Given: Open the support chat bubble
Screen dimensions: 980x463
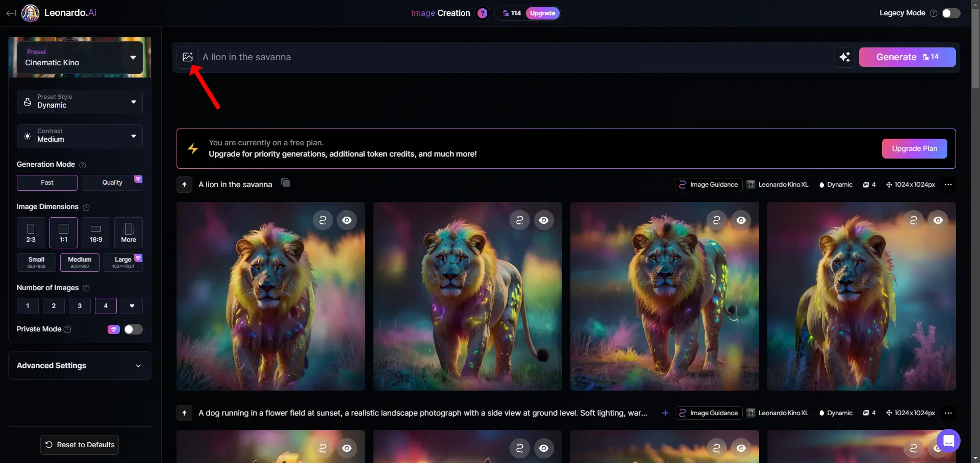Looking at the screenshot, I should 948,441.
